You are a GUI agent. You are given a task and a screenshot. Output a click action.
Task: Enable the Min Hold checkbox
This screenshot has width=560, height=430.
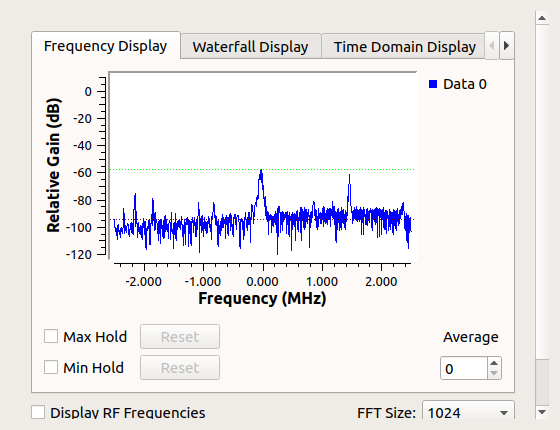click(51, 367)
